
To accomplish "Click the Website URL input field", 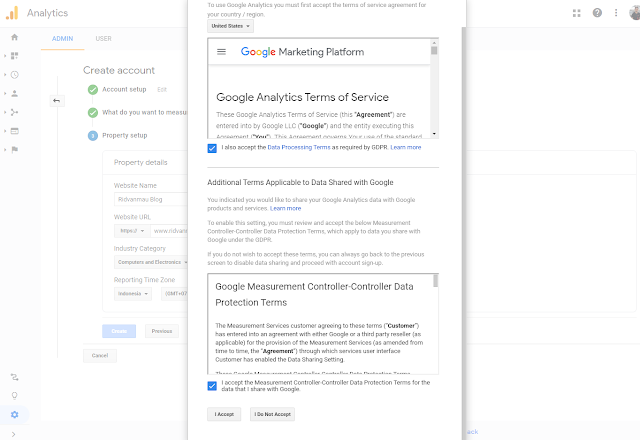I will coord(169,231).
